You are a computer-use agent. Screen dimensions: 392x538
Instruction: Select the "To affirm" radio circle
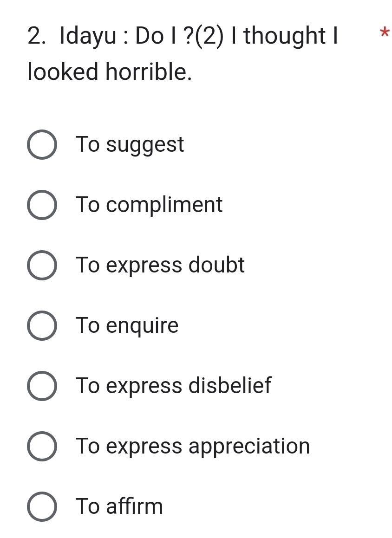pos(42,506)
